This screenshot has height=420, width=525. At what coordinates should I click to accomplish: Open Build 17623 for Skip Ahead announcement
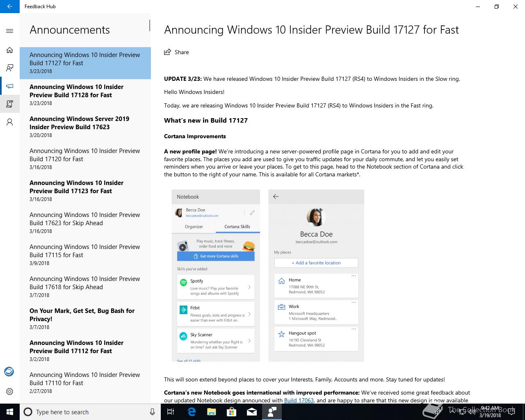click(x=85, y=223)
